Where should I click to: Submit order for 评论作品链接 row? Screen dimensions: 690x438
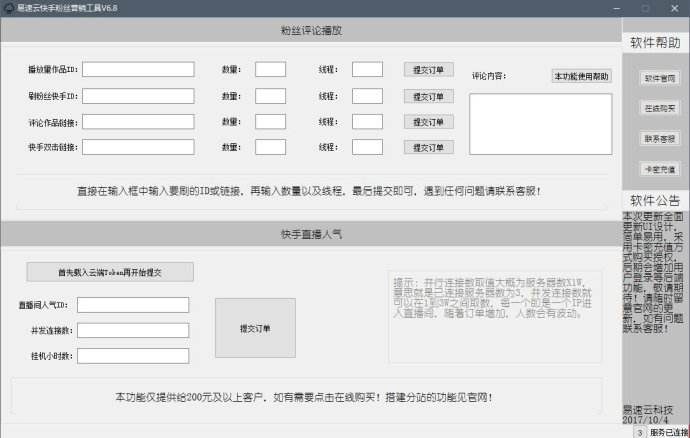point(429,122)
